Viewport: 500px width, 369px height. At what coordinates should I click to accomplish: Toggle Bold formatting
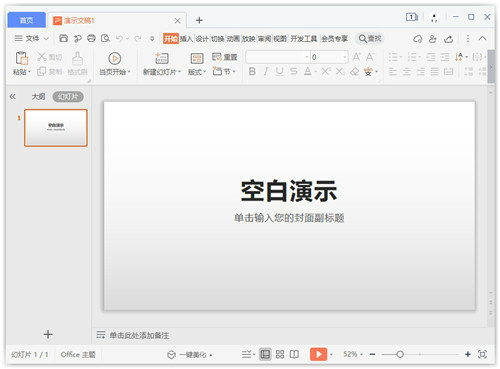(252, 71)
